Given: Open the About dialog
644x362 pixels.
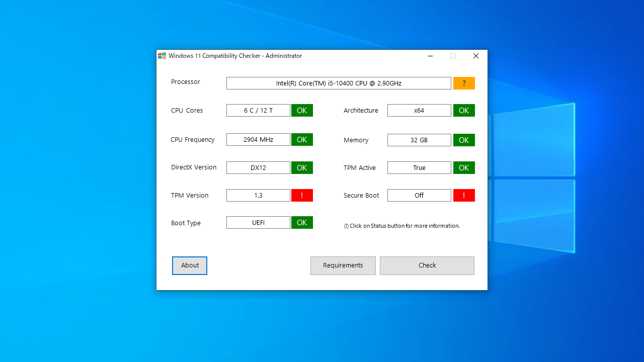Looking at the screenshot, I should click(x=189, y=265).
